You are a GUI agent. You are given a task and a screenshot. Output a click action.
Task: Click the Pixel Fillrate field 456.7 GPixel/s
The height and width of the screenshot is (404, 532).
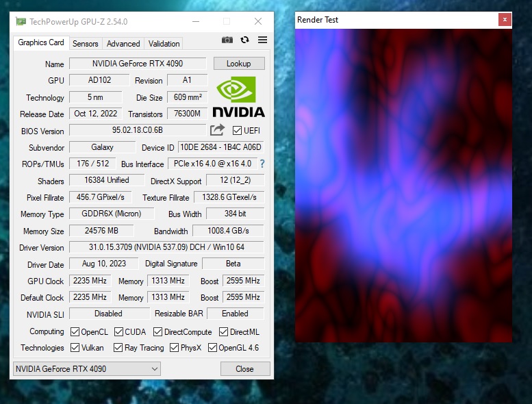pos(101,197)
